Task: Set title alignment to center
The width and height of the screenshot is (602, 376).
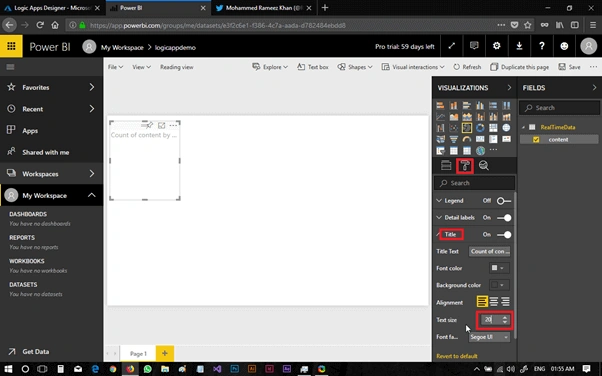Action: click(x=494, y=301)
